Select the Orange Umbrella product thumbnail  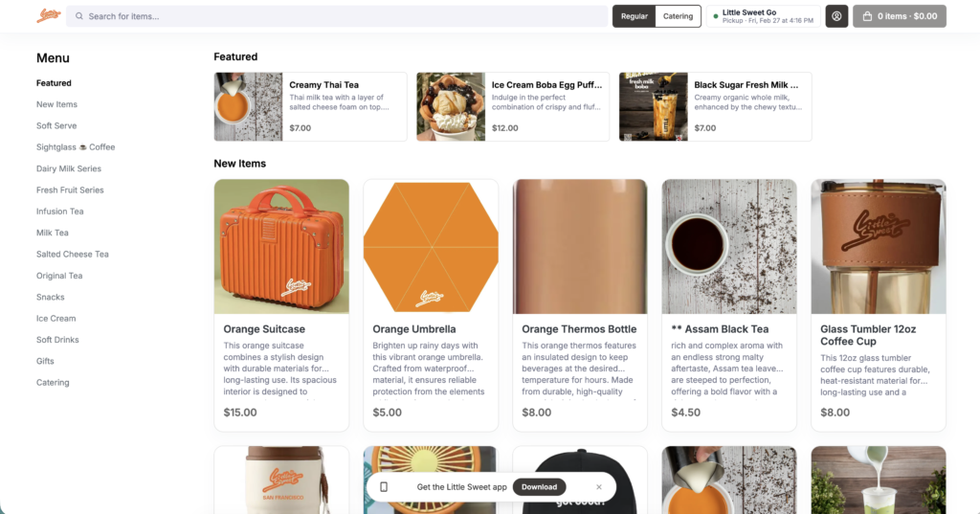431,246
